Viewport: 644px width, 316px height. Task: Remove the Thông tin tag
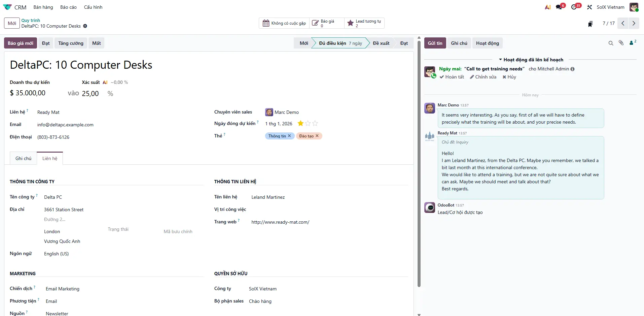[289, 136]
